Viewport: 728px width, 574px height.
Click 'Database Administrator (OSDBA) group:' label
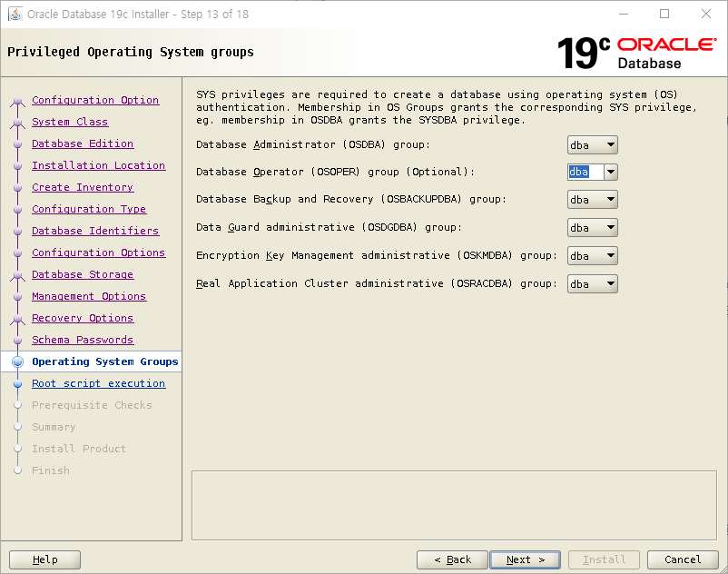[313, 145]
